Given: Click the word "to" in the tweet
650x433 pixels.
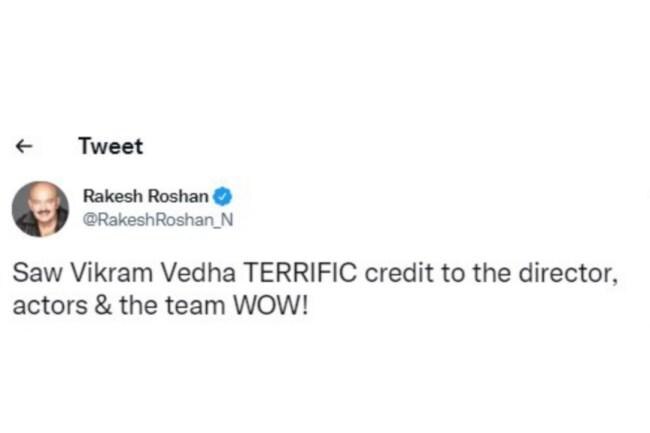Looking at the screenshot, I should pyautogui.click(x=425, y=272).
